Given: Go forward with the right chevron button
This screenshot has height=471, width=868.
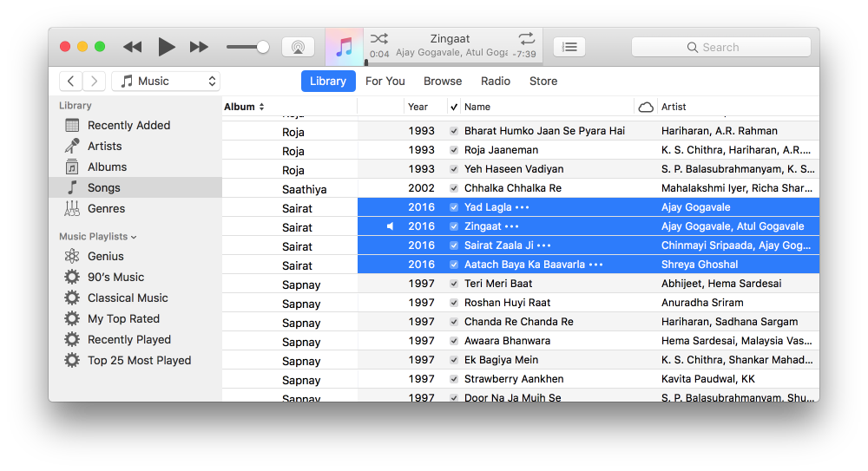Looking at the screenshot, I should click(x=94, y=82).
